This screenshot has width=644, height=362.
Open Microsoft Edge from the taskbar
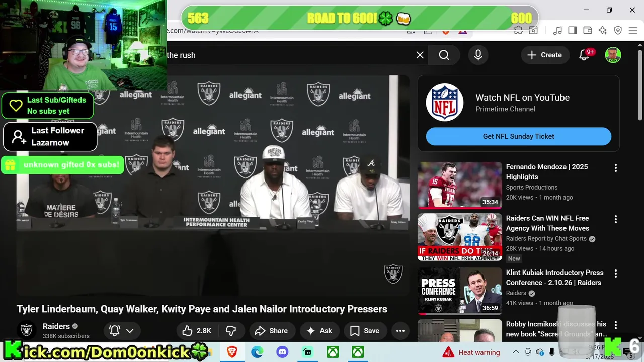[257, 352]
